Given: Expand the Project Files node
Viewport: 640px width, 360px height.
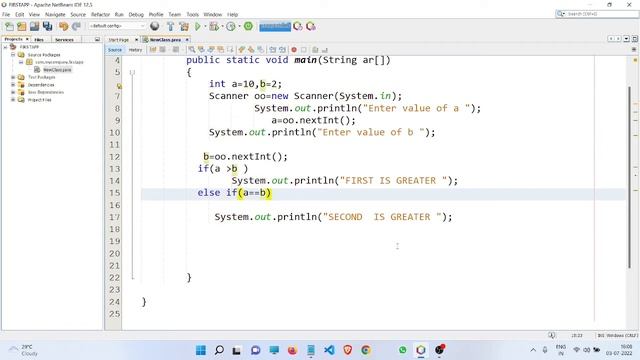Looking at the screenshot, I should point(13,100).
